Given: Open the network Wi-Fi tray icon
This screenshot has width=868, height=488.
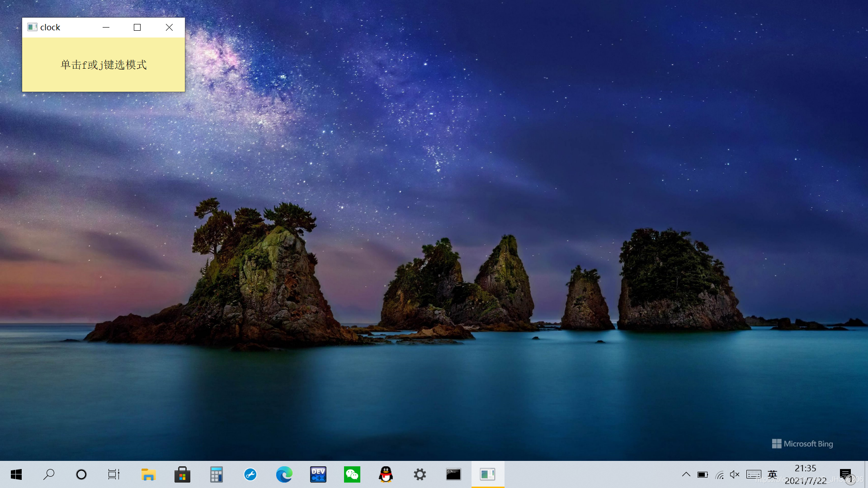Looking at the screenshot, I should click(720, 475).
